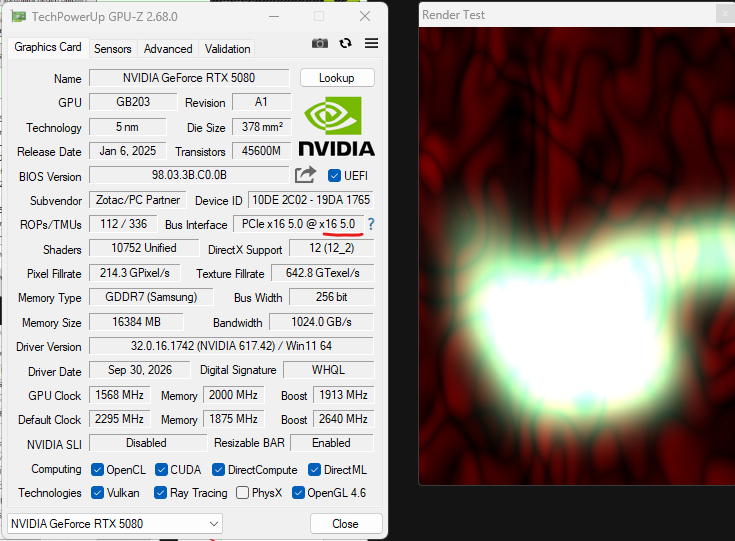Toggle the UEFI checkbox

tap(334, 176)
